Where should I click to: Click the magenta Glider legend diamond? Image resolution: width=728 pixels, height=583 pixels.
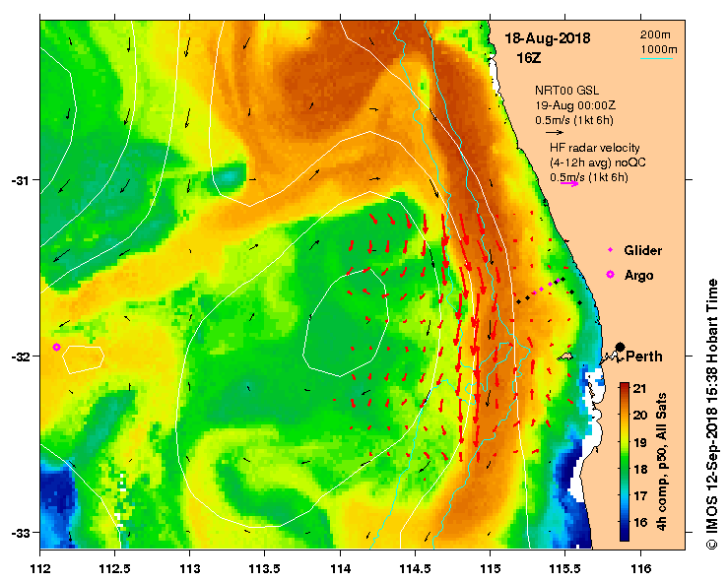click(611, 250)
